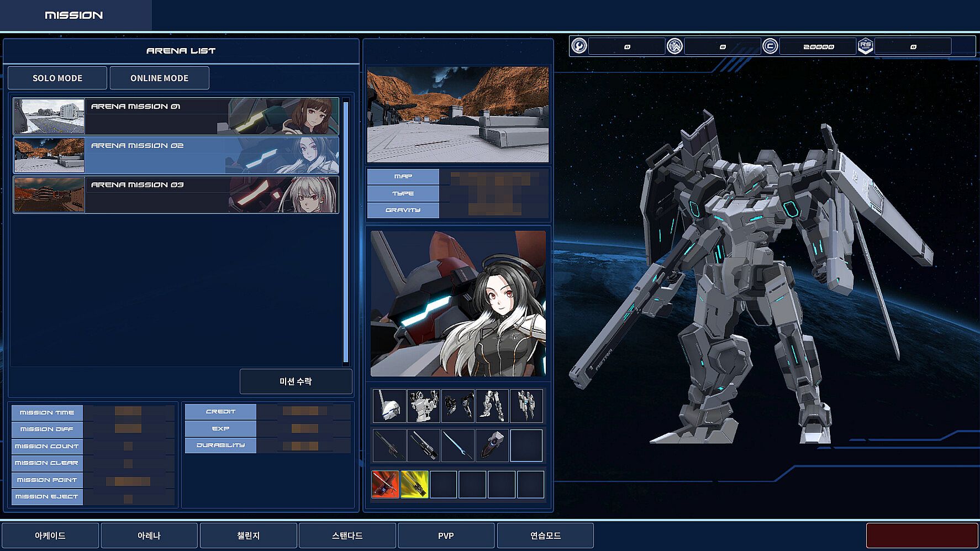Activate the red background skill icon
980x551 pixels.
tap(386, 485)
